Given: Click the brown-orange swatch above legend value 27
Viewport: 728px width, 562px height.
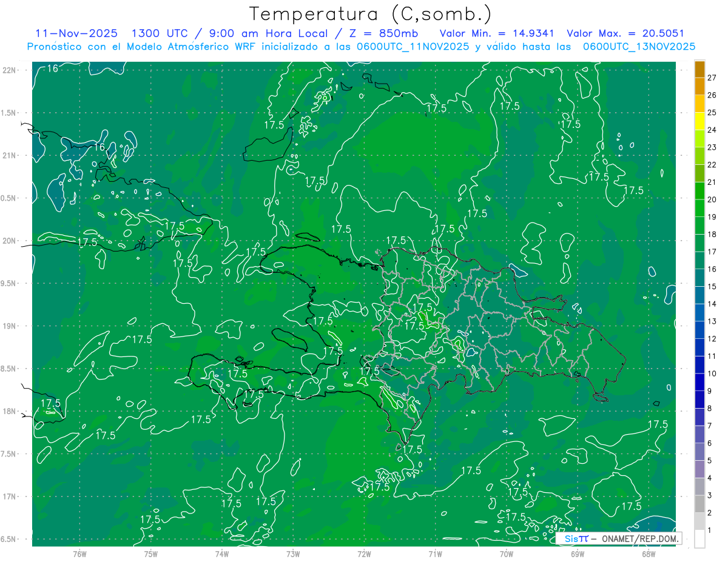Looking at the screenshot, I should pyautogui.click(x=699, y=70).
